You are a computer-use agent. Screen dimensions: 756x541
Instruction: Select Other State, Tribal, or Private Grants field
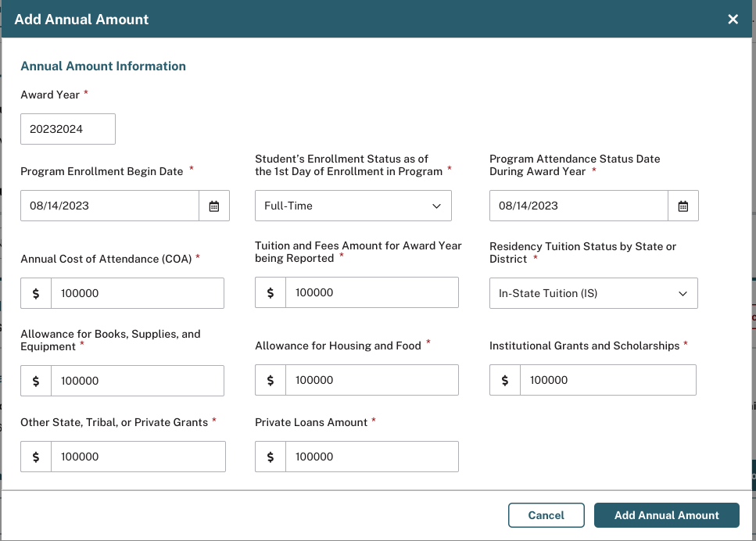138,457
